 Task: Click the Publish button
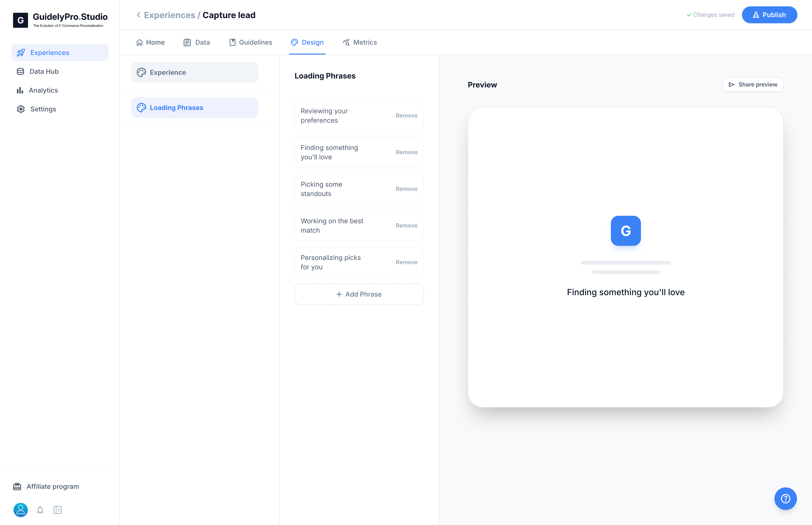(769, 15)
